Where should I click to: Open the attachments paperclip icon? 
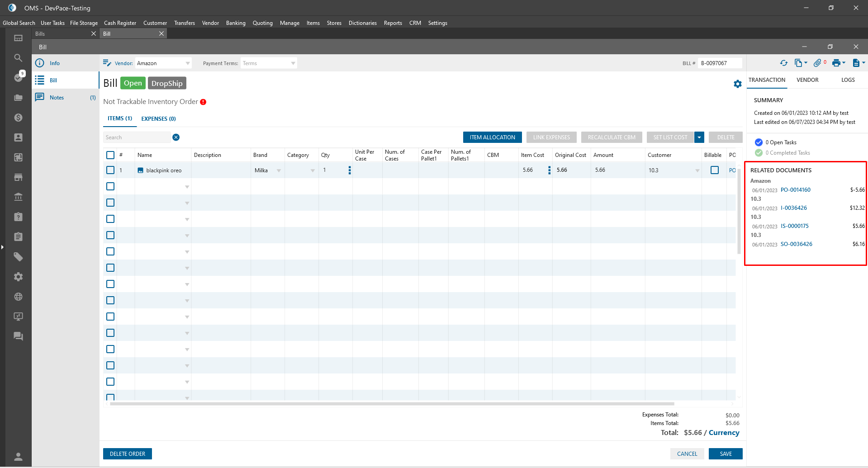pyautogui.click(x=817, y=63)
